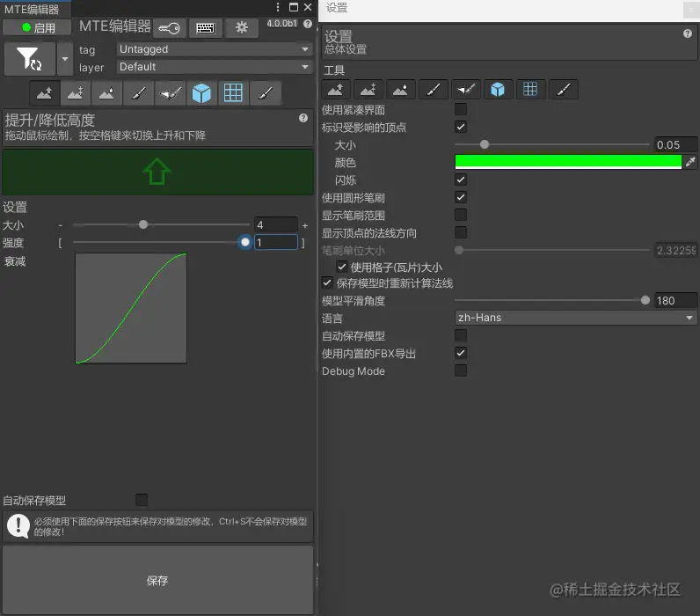The height and width of the screenshot is (616, 700).
Task: Select the last paintbrush tool in the MTE editor toolbar
Action: pos(266,93)
